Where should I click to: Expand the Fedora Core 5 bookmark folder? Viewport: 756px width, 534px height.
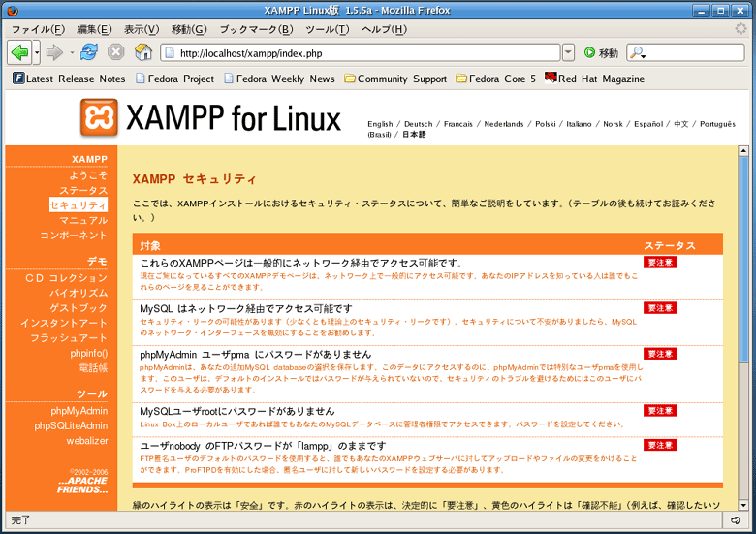[495, 79]
